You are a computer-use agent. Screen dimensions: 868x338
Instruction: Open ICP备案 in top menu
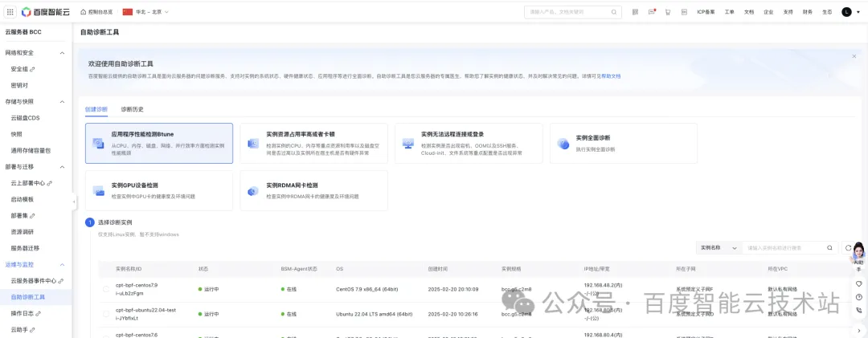pyautogui.click(x=706, y=11)
